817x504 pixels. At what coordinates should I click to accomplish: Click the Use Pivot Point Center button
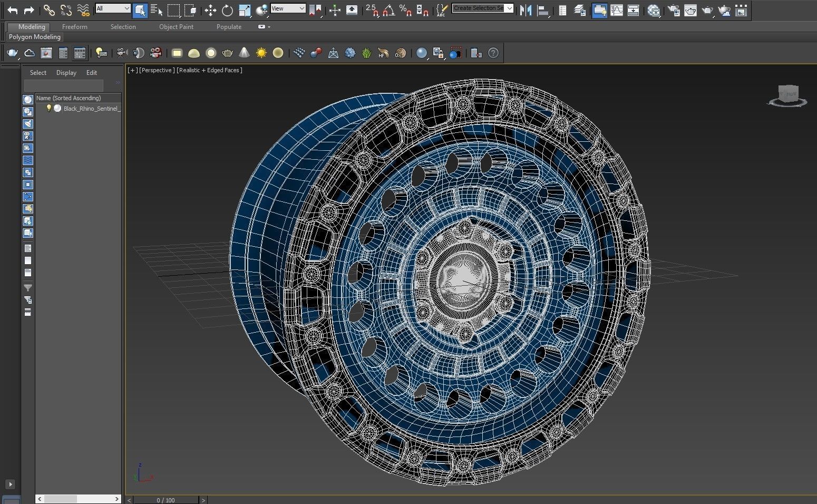coord(315,10)
